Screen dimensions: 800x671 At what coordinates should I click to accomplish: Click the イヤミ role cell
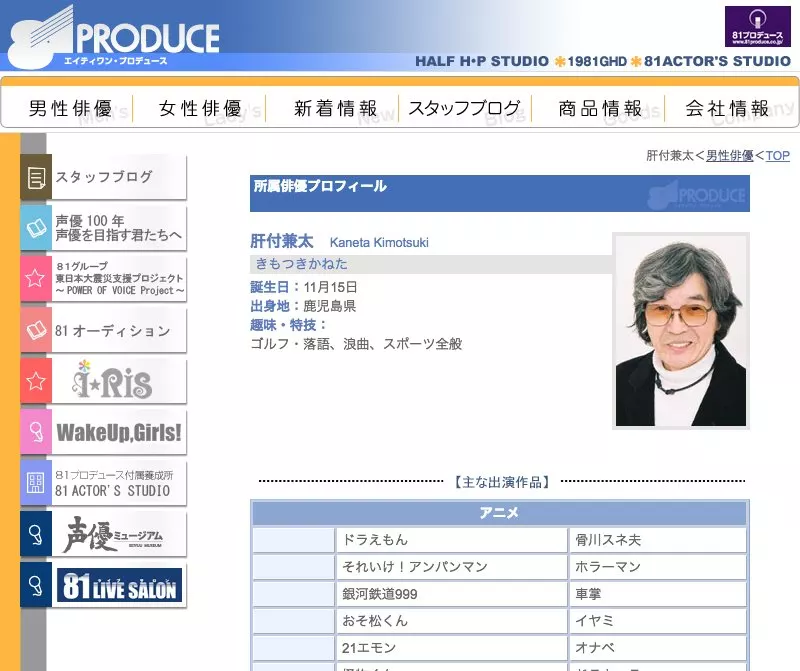[658, 621]
